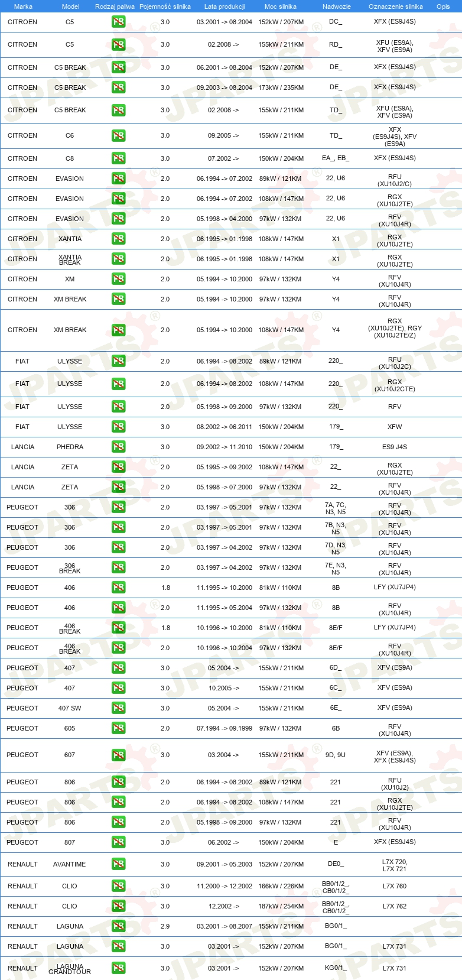This screenshot has height=980, width=462.
Task: Click fuel icon in Peugeot 607 row
Action: [119, 755]
